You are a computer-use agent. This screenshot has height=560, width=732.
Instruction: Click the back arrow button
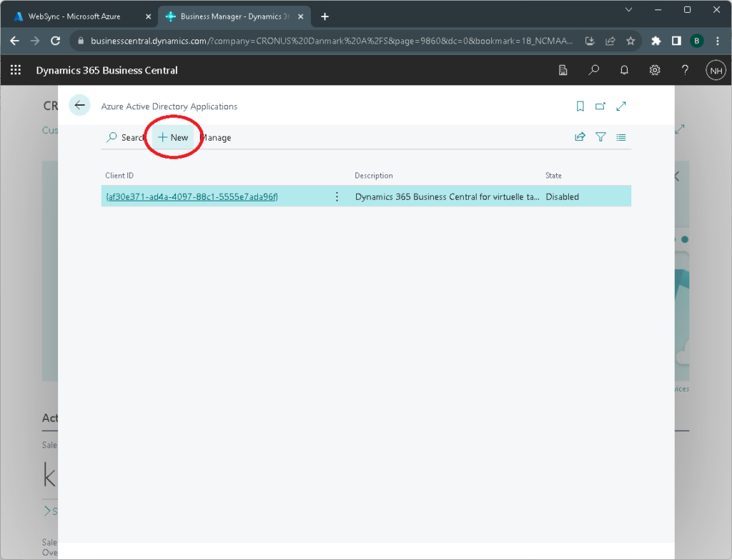point(79,106)
